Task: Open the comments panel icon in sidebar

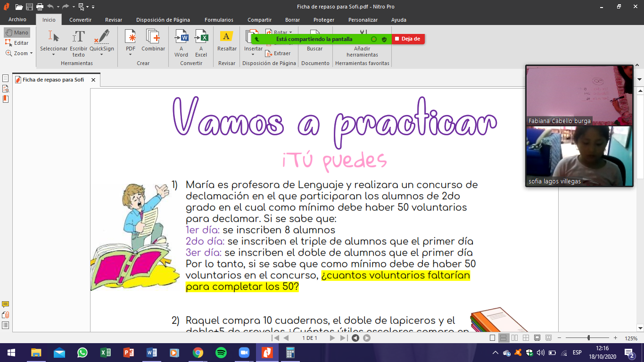Action: 6,304
